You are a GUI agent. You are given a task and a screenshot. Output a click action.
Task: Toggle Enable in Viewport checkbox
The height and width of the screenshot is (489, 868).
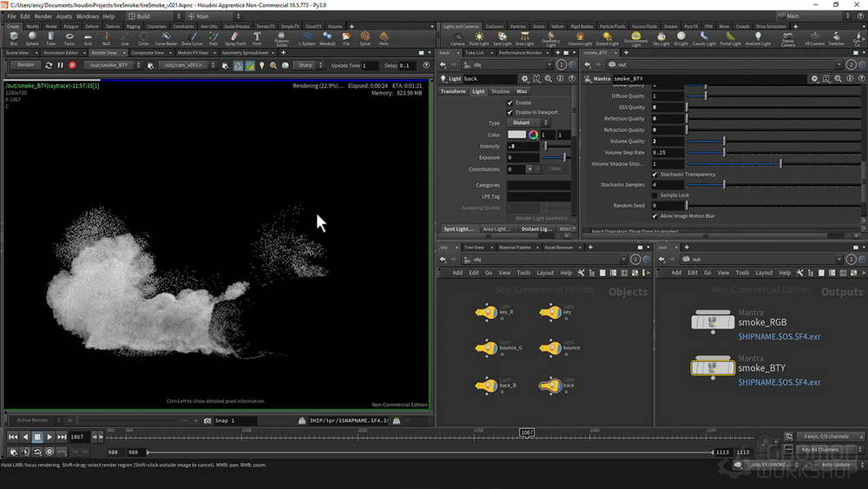pos(510,112)
